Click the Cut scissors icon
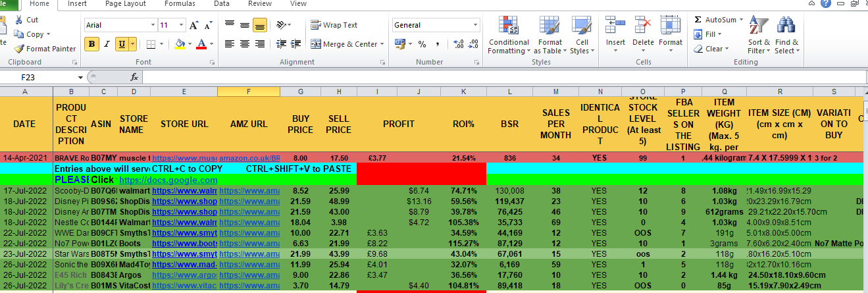The height and width of the screenshot is (293, 868). (18, 20)
